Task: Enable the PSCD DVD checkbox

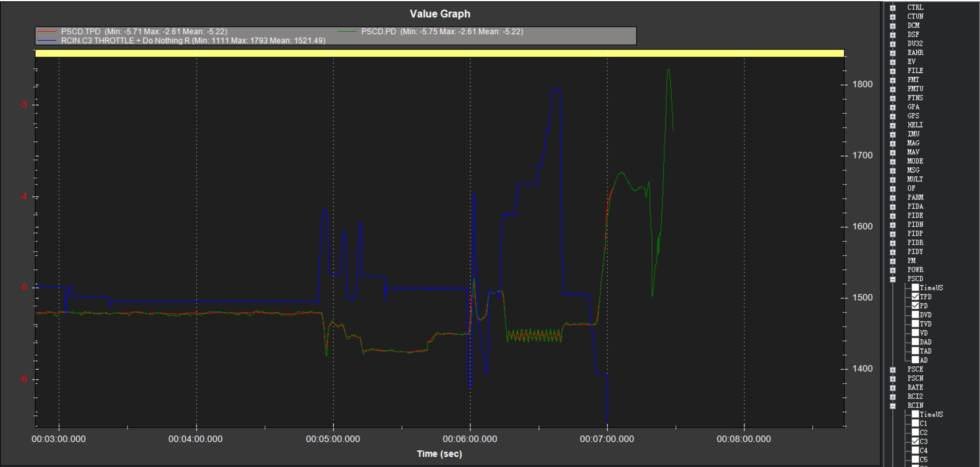Action: (915, 315)
